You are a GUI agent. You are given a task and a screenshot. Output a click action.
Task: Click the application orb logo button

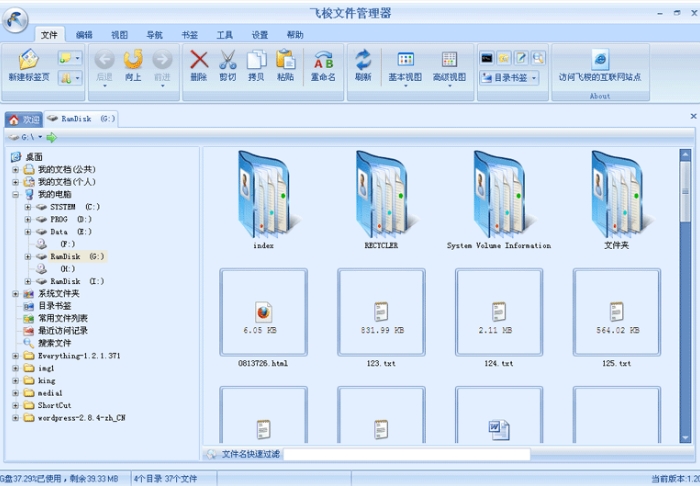pos(15,19)
